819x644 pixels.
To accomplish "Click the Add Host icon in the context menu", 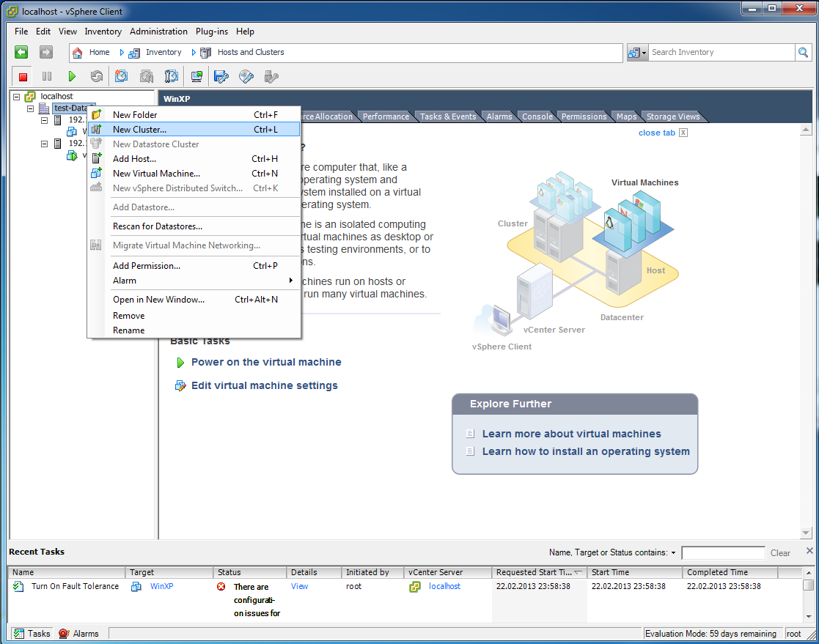I will (96, 159).
